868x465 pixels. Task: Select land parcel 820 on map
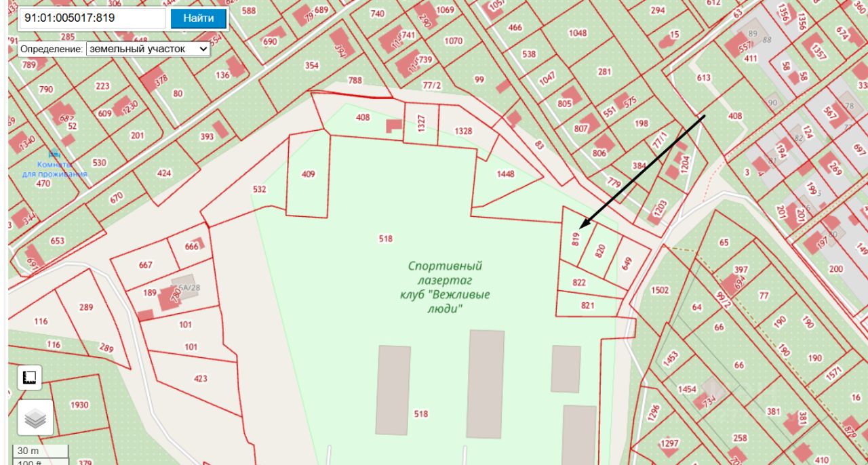pos(599,251)
